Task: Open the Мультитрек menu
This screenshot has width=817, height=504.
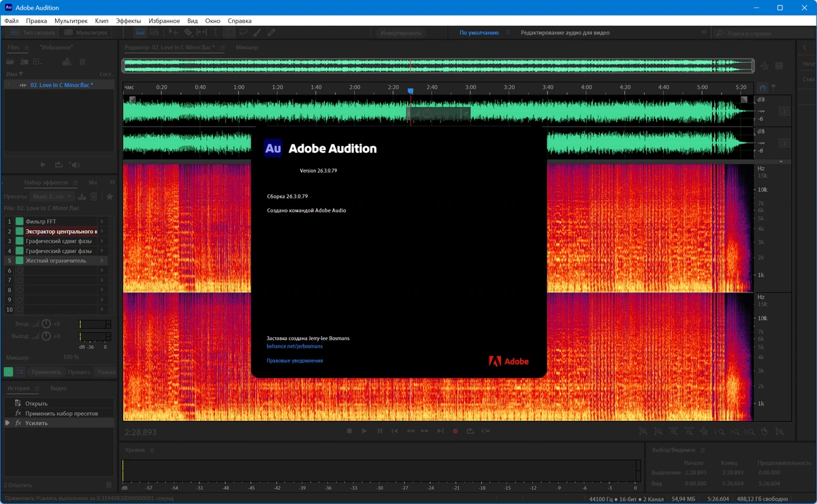Action: [x=71, y=21]
